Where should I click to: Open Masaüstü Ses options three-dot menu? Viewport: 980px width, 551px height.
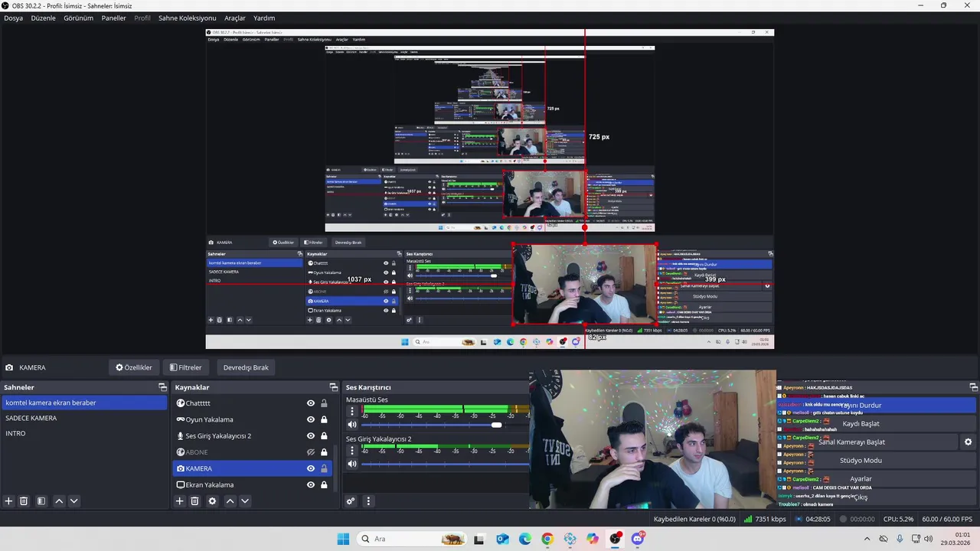[x=352, y=411]
